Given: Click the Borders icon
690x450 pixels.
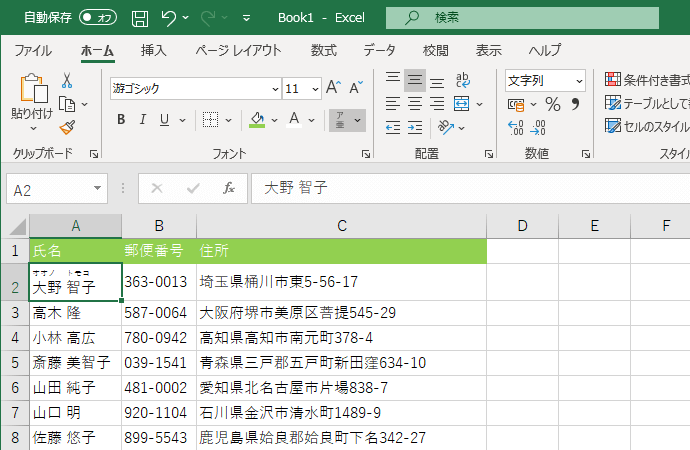Looking at the screenshot, I should (210, 119).
